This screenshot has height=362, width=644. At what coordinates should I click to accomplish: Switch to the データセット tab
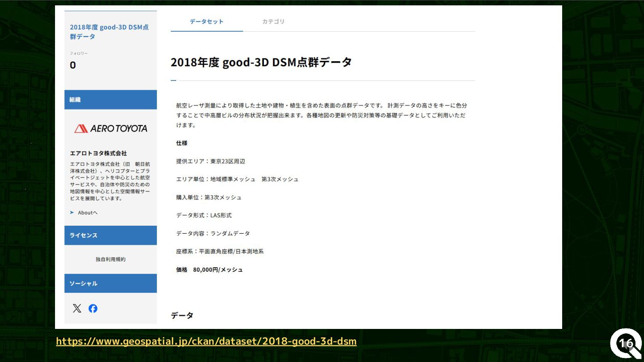(x=207, y=21)
